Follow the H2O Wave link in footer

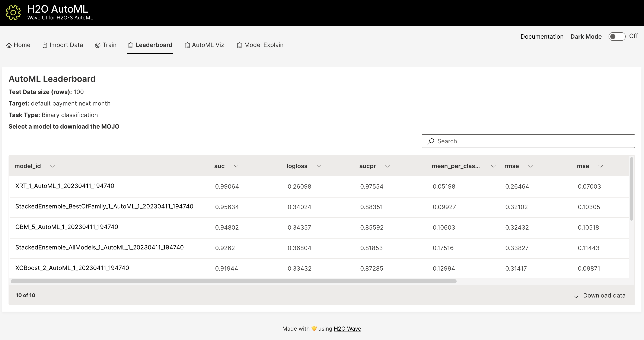(x=348, y=328)
